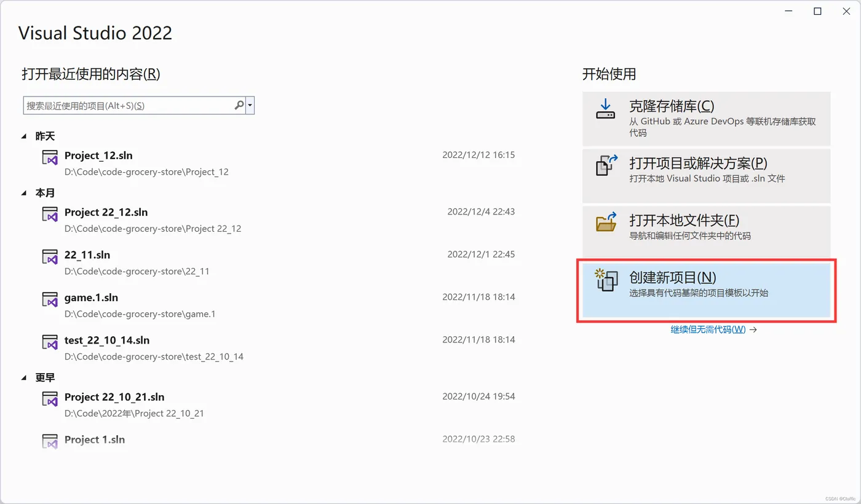This screenshot has width=861, height=504.
Task: Click the path D:\Code\2022年\Project 22_10_21
Action: point(134,414)
